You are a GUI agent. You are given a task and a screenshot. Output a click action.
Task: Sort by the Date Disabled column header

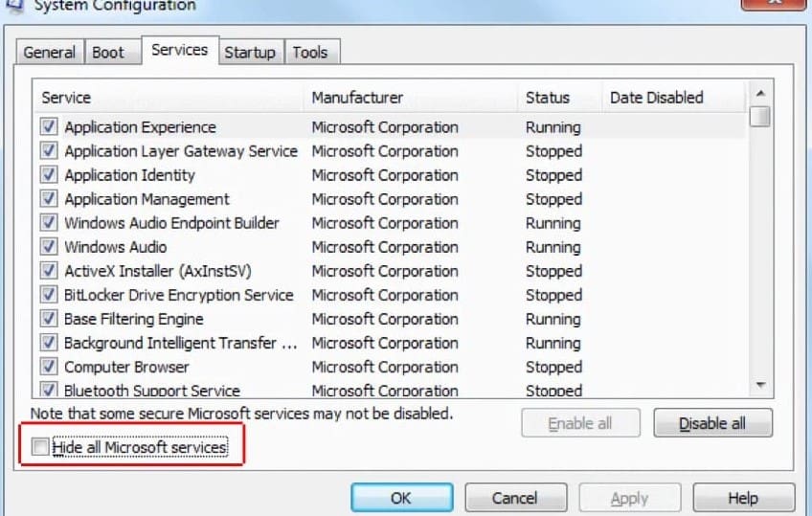tap(674, 98)
